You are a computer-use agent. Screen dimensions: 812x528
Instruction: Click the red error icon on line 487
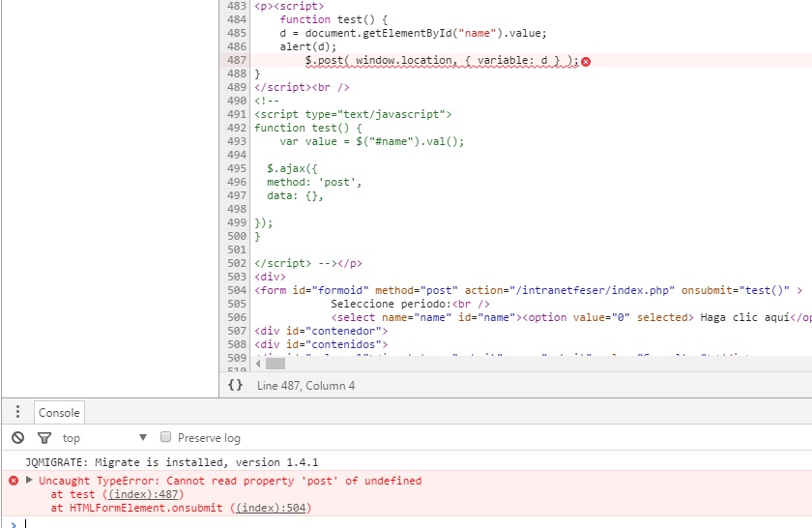(586, 62)
